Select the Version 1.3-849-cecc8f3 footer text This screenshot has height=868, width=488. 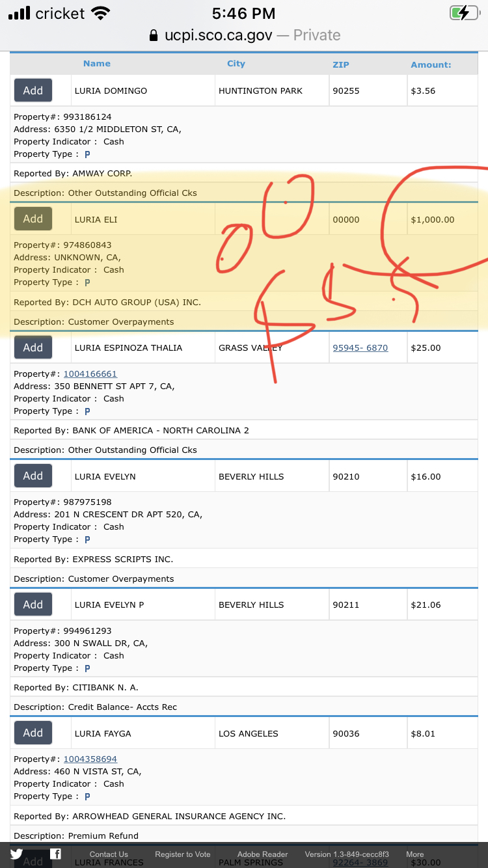(347, 854)
